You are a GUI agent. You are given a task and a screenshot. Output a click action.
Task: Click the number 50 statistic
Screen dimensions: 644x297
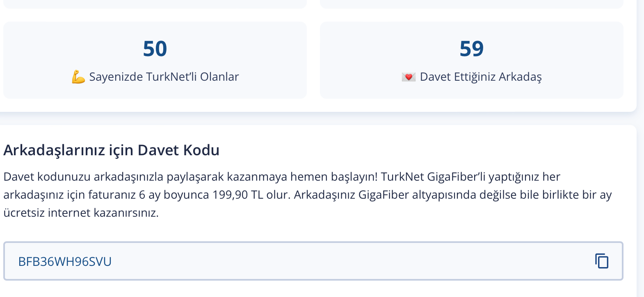click(x=155, y=49)
